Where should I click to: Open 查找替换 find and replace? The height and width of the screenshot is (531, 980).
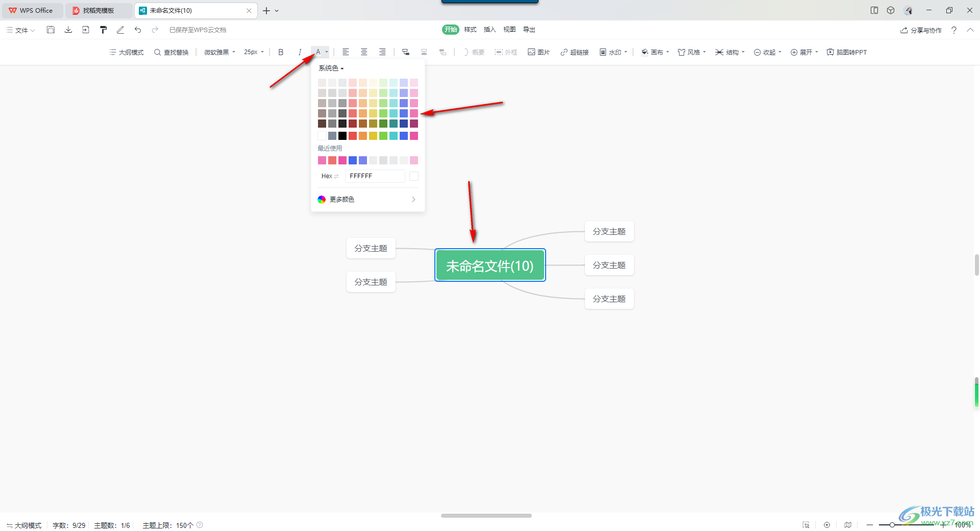171,52
